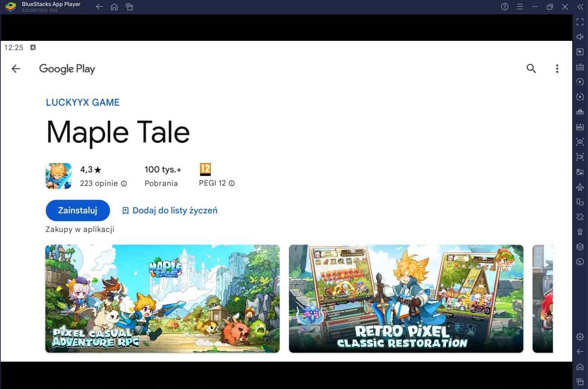
Task: Install Maple Tale with the Zainstaluj button
Action: [x=78, y=210]
